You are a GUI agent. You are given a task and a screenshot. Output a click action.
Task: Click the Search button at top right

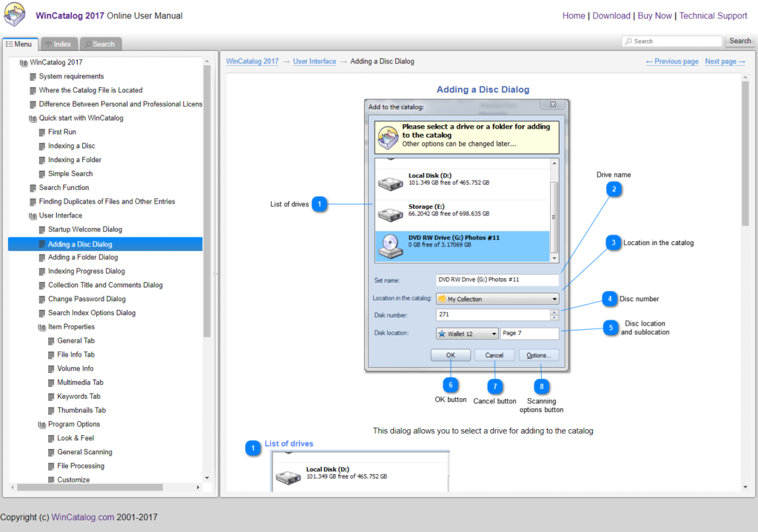[739, 41]
